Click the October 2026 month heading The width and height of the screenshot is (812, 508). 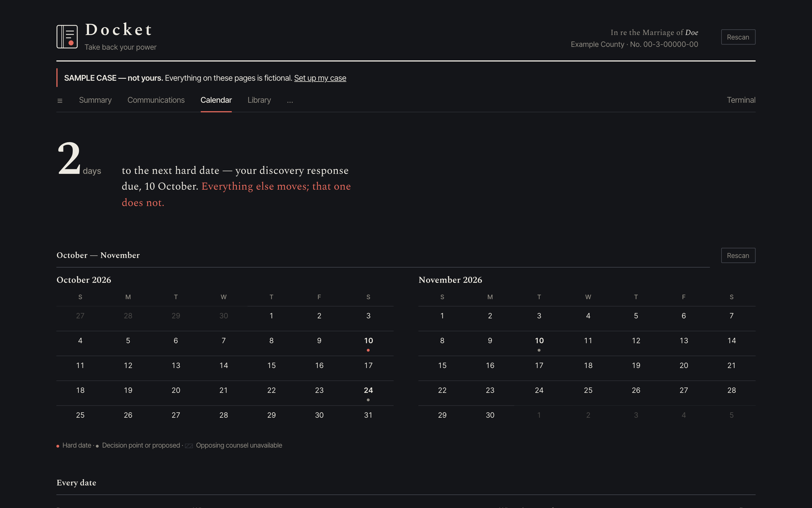point(84,280)
